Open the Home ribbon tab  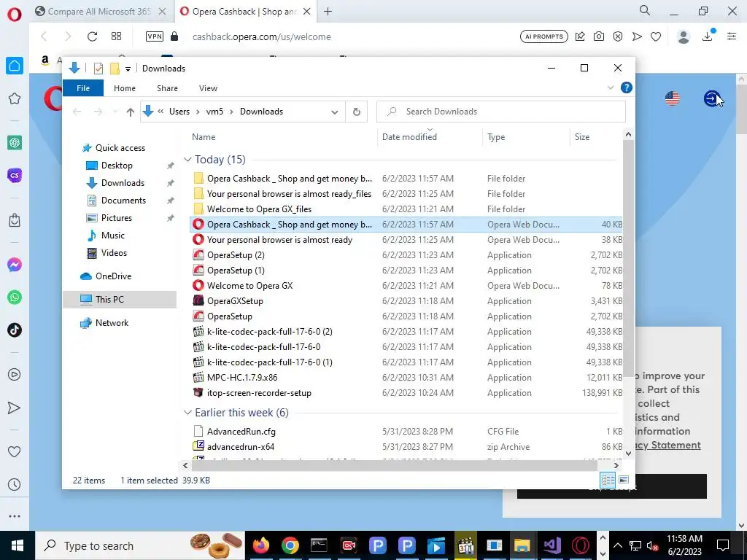click(x=124, y=88)
